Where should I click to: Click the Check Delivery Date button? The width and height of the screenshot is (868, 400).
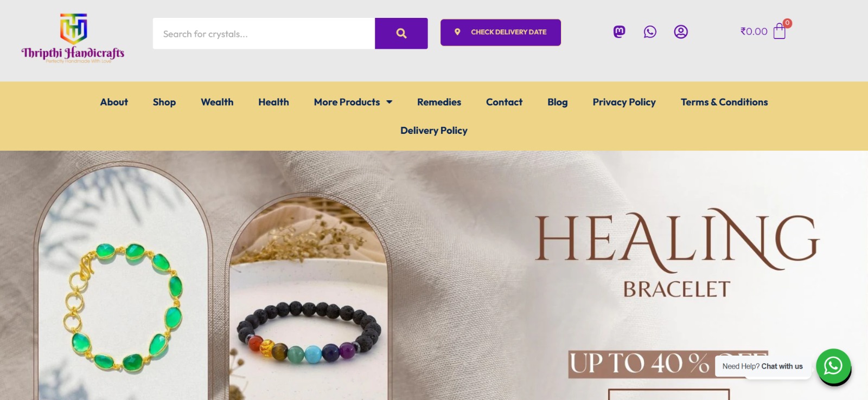501,33
